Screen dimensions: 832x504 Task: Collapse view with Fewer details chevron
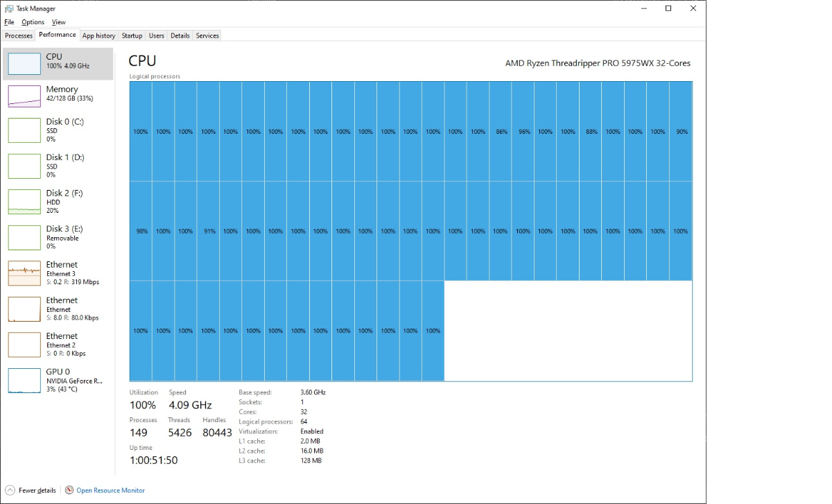[x=10, y=490]
